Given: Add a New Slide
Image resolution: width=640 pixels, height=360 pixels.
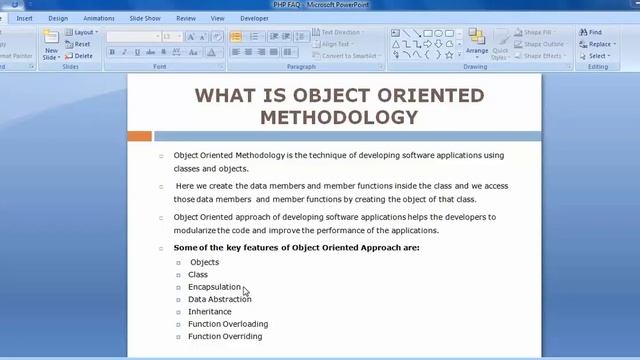Looking at the screenshot, I should pos(51,45).
